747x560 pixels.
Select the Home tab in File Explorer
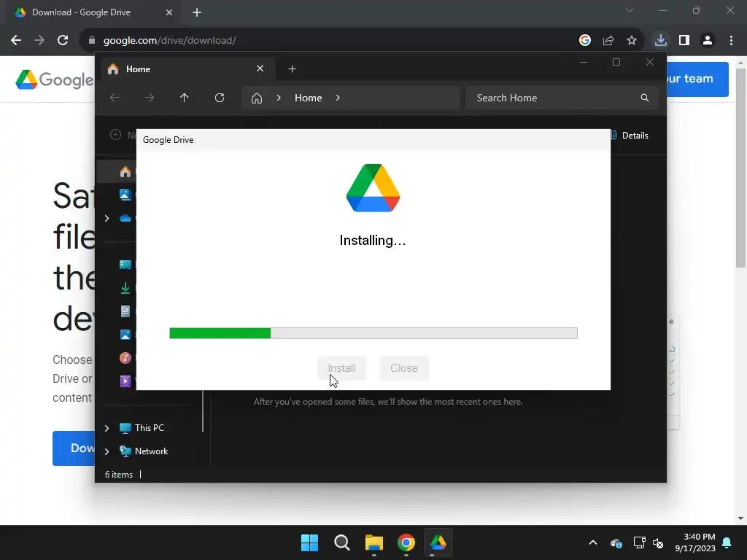[187, 69]
